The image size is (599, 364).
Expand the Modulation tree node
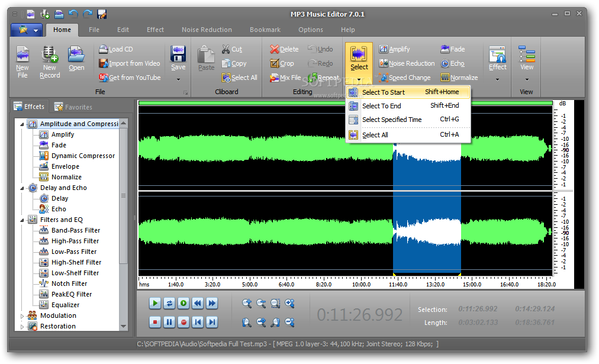coord(22,316)
